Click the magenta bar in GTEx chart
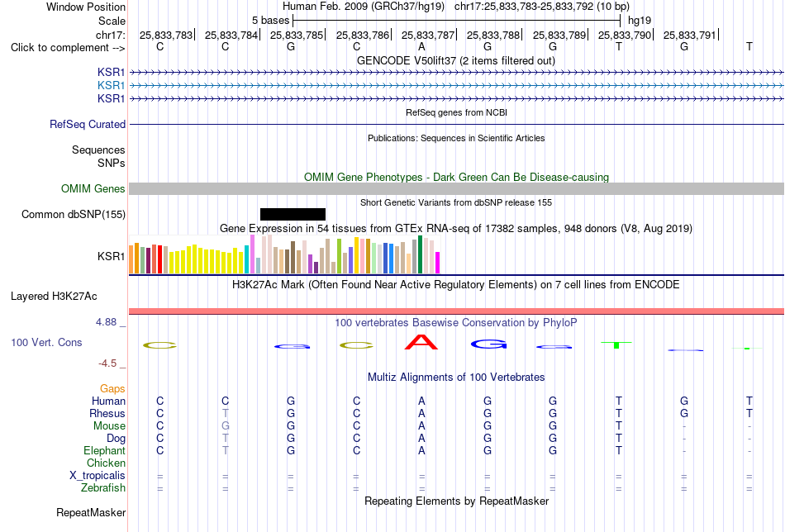The image size is (785, 532). click(437, 263)
